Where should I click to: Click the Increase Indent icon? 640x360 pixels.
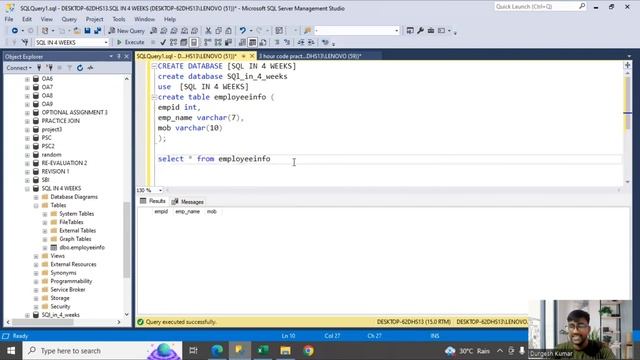coord(311,42)
